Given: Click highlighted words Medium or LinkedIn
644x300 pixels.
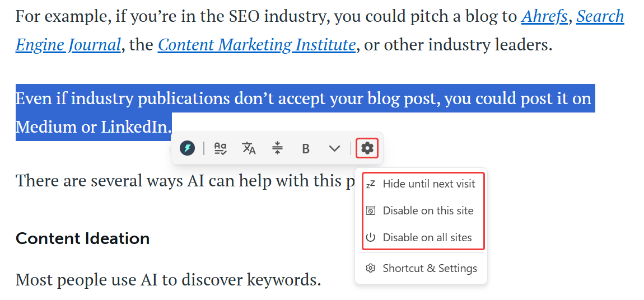Looking at the screenshot, I should click(93, 127).
